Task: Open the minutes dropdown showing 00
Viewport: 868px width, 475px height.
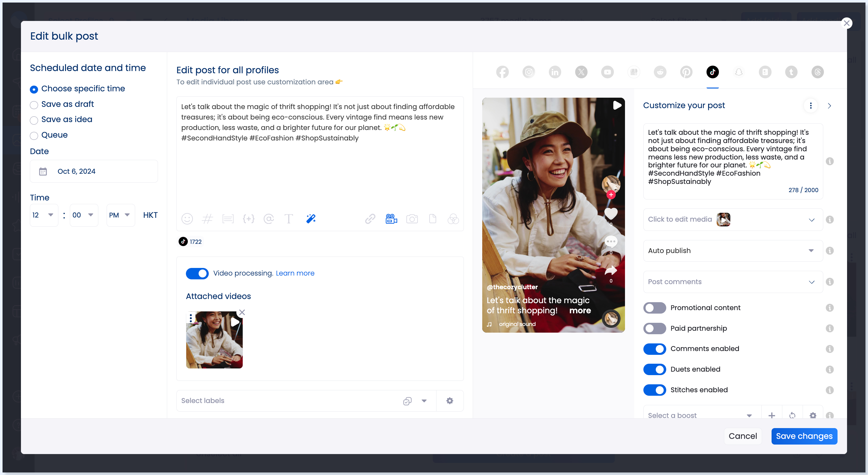Action: (84, 215)
